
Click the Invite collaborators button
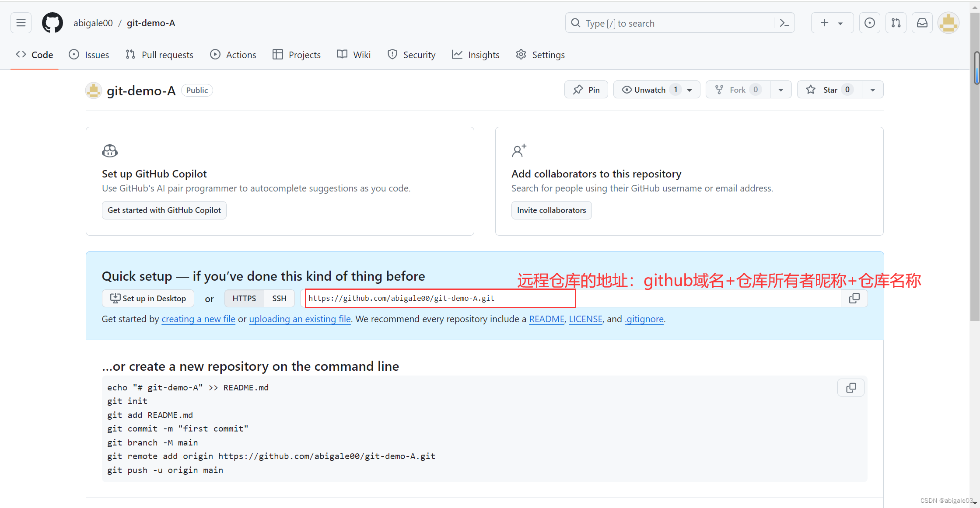pyautogui.click(x=551, y=210)
